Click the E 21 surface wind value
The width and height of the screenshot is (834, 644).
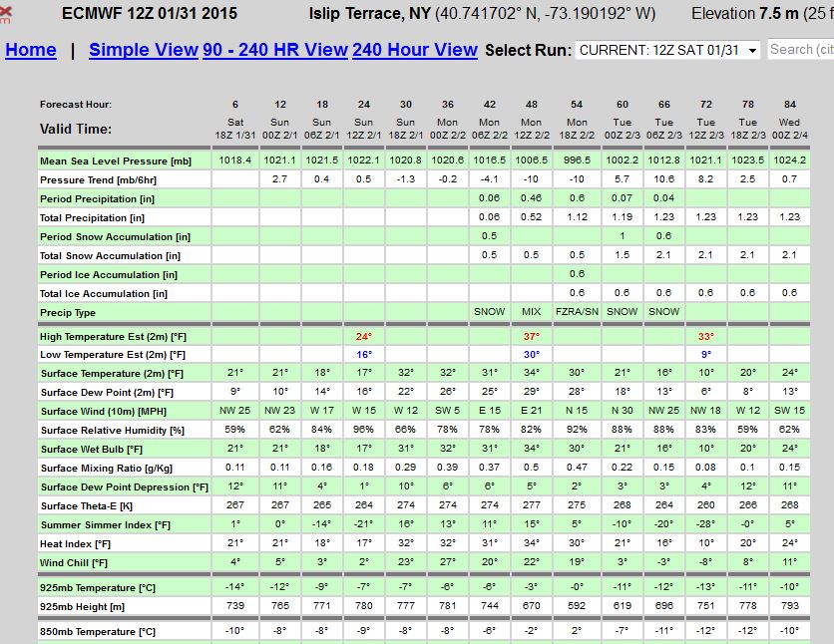tap(532, 411)
